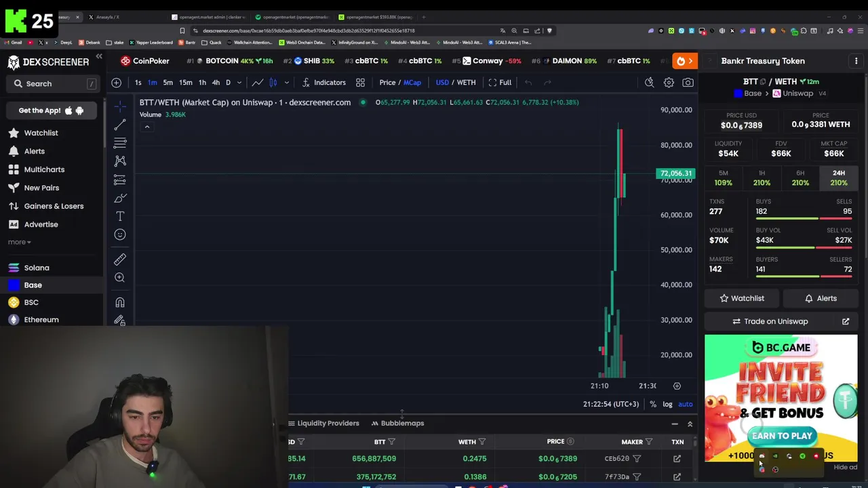Select the trend line drawing tool
Image resolution: width=868 pixels, height=488 pixels.
tap(120, 125)
